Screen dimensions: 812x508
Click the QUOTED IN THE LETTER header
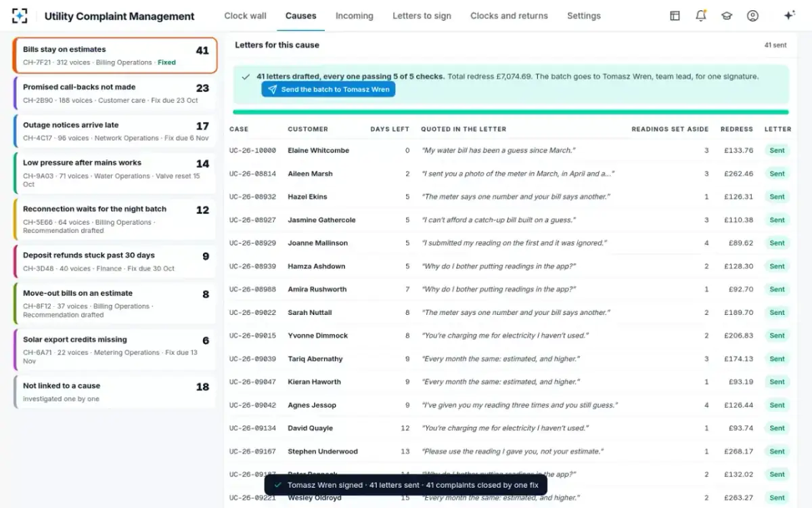[464, 129]
